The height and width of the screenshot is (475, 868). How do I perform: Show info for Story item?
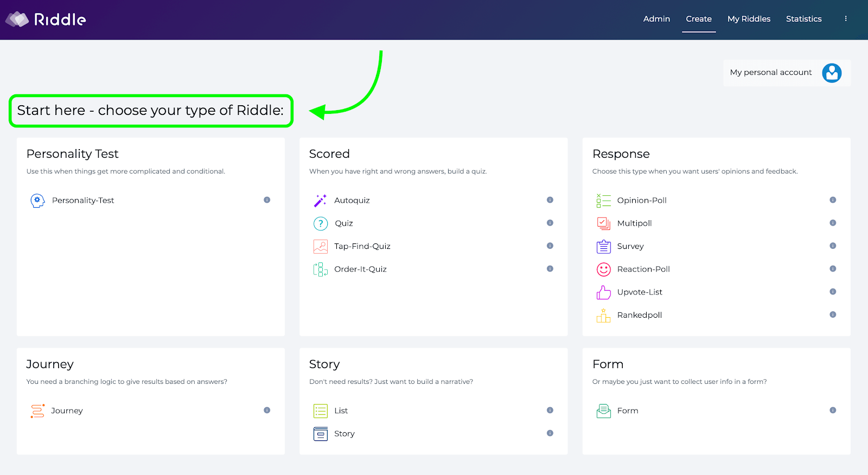coord(550,433)
